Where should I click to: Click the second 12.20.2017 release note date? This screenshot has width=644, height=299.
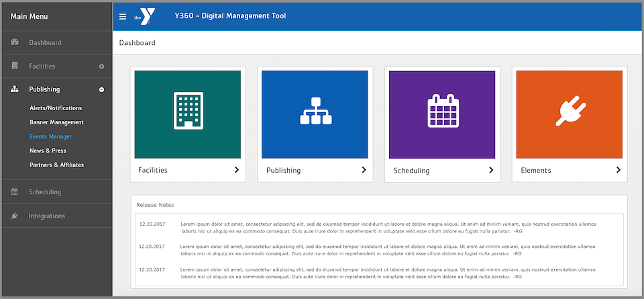[152, 247]
